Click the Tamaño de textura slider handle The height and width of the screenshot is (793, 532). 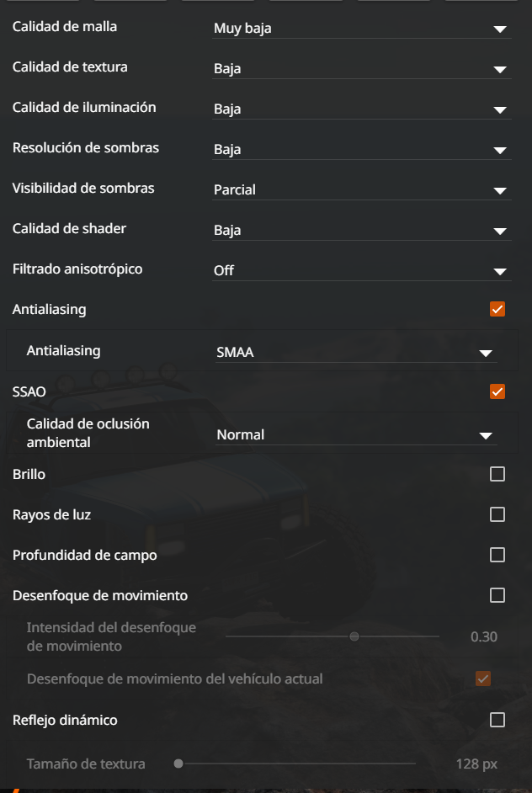[178, 764]
